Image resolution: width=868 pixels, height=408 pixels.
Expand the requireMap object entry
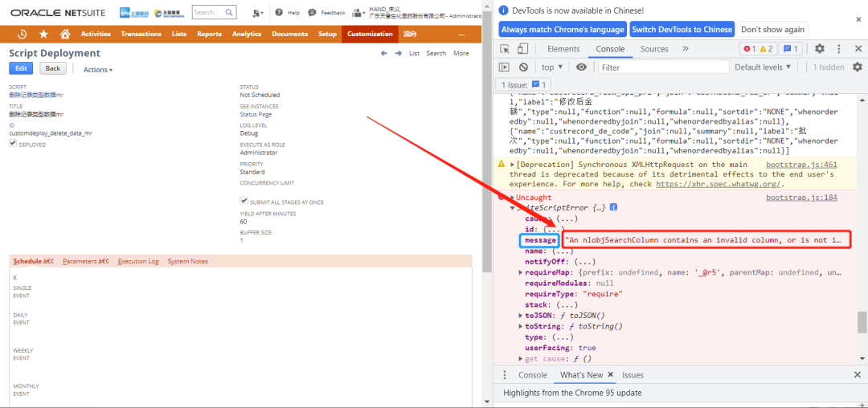coord(520,272)
